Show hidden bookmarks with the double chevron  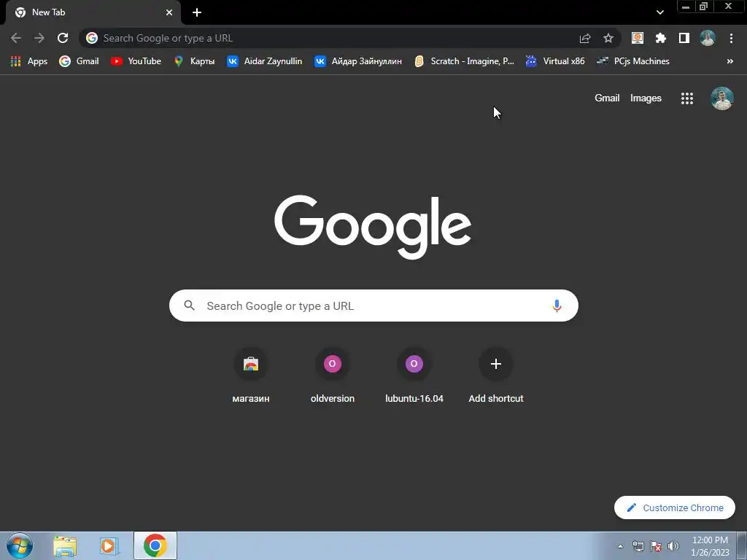pos(729,61)
